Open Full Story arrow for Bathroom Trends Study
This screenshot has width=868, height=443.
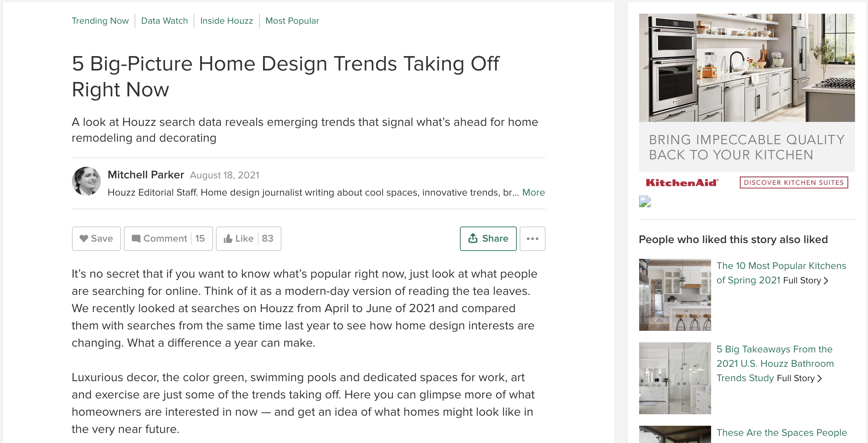click(820, 379)
